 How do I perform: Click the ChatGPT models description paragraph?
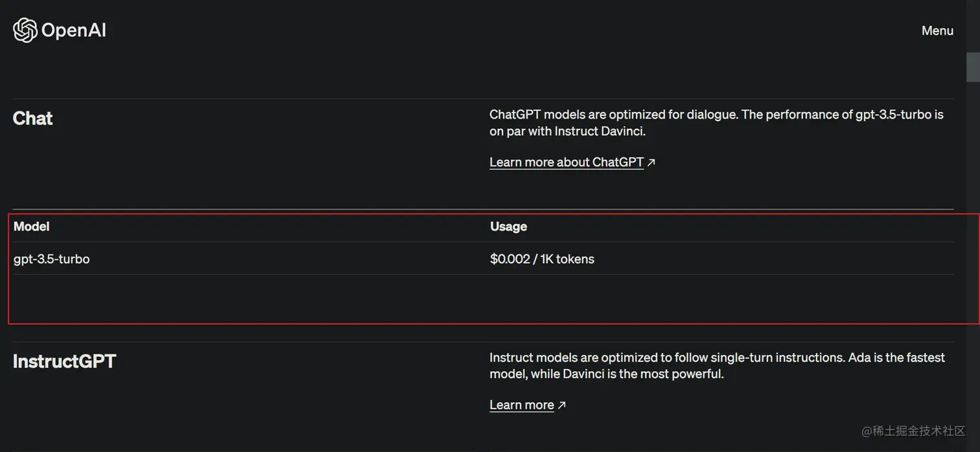[716, 122]
